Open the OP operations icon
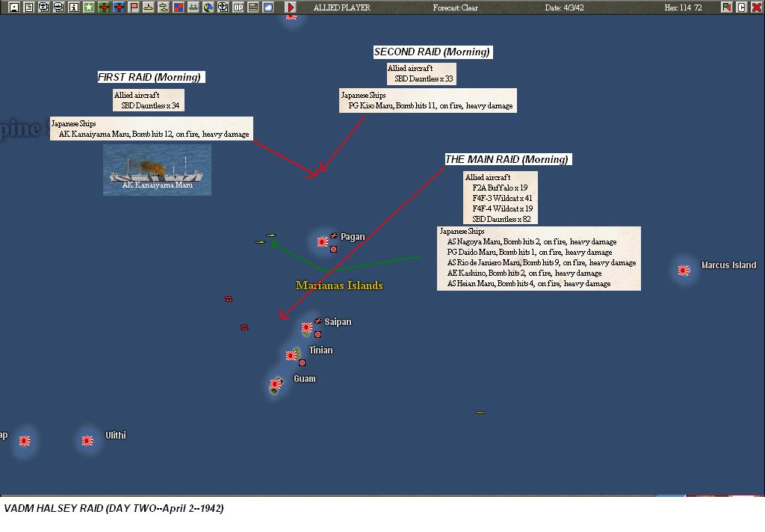This screenshot has height=532, width=765. click(x=238, y=7)
